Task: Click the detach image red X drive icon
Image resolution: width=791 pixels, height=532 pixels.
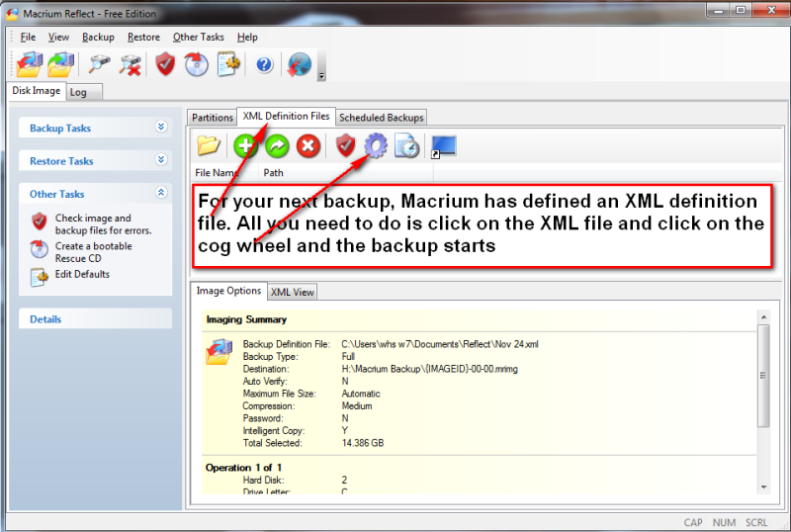Action: coord(131,64)
